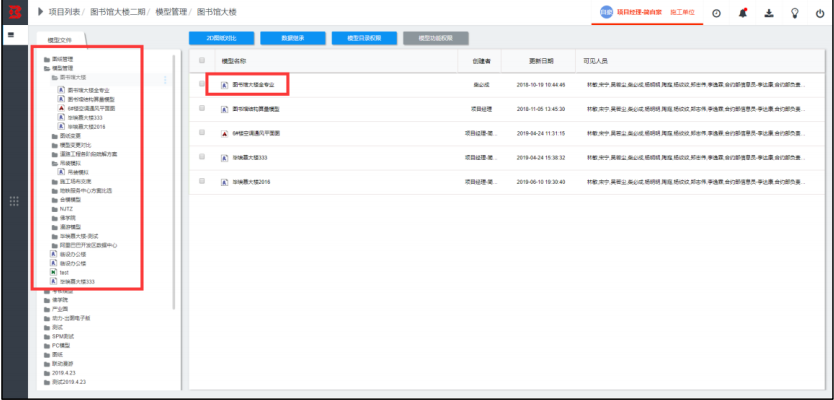Check the box for the 6#楼空调通风平面图 row
The image size is (834, 400).
click(x=202, y=132)
